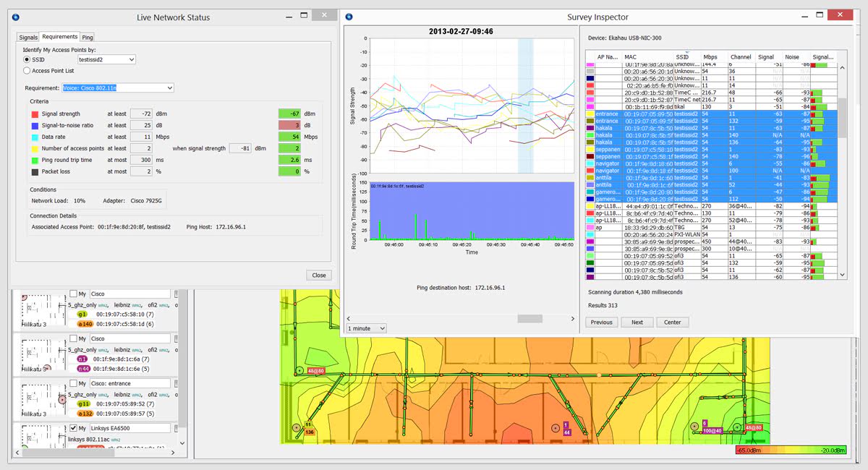This screenshot has width=868, height=470.
Task: Select the SSID radio button
Action: click(x=27, y=59)
